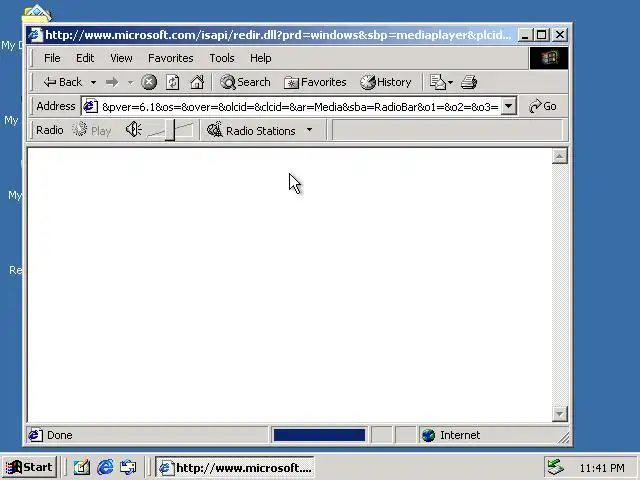
Task: Launch Internet Explorer from quick launch
Action: click(x=105, y=467)
